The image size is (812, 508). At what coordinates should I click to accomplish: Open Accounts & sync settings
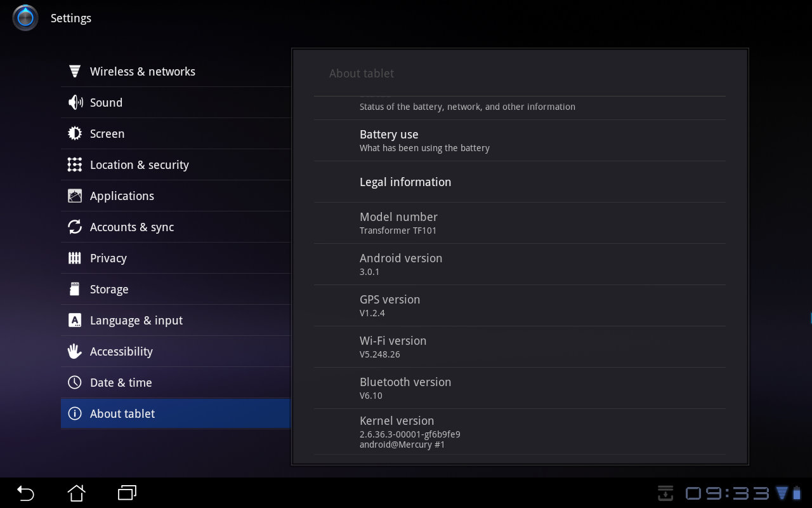[176, 227]
